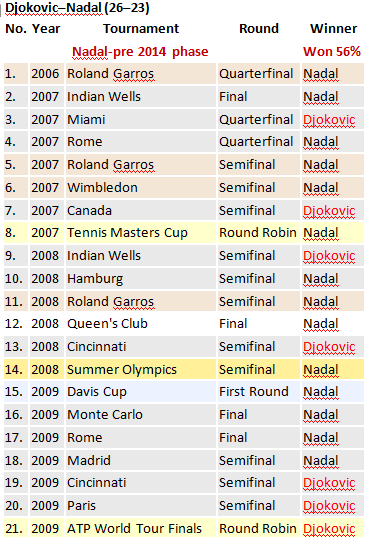Viewport: 382px width, 537px height.
Task: Click the 'Nadal-pre 2014 phase' red heading
Action: (x=140, y=52)
